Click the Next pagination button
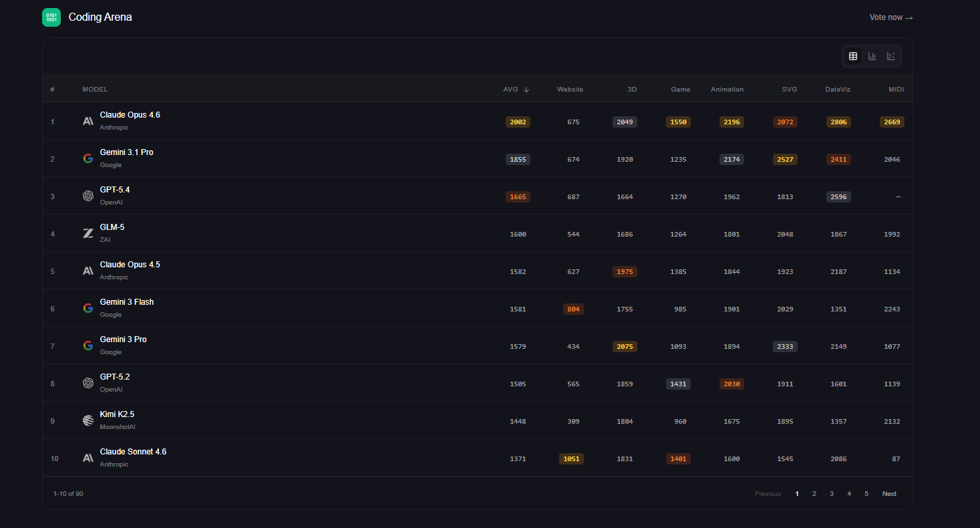The height and width of the screenshot is (528, 980). pyautogui.click(x=889, y=494)
